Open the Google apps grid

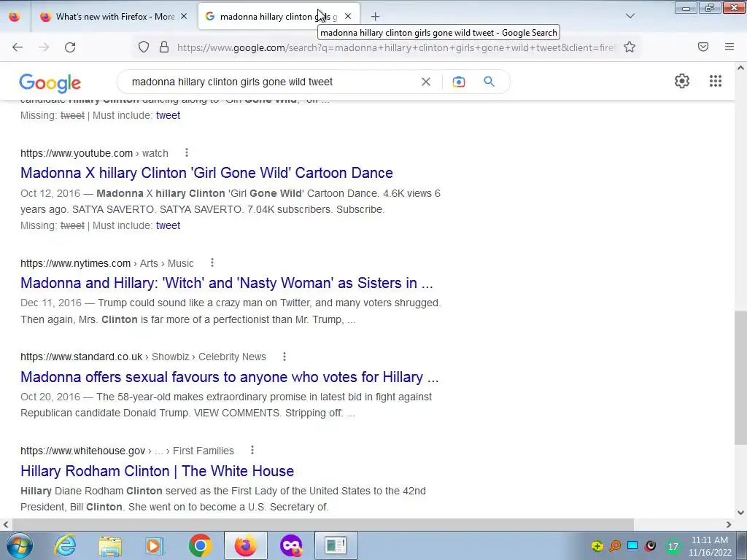[715, 81]
